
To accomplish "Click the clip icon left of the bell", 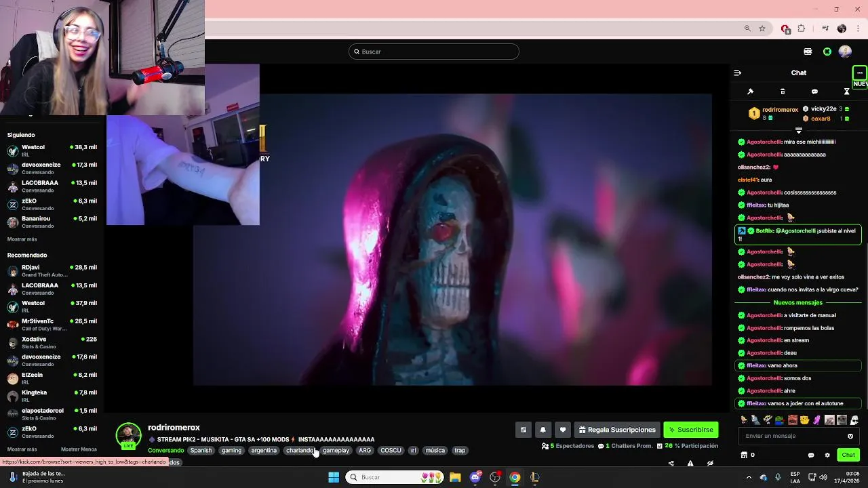I will pos(523,430).
